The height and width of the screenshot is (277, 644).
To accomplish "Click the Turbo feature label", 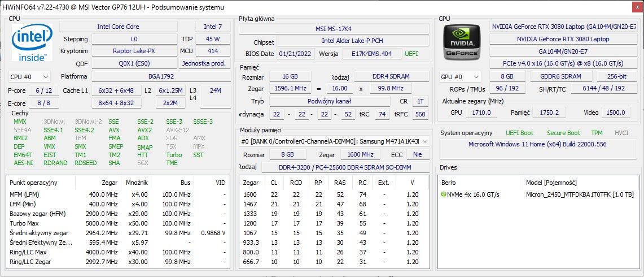I will point(174,155).
